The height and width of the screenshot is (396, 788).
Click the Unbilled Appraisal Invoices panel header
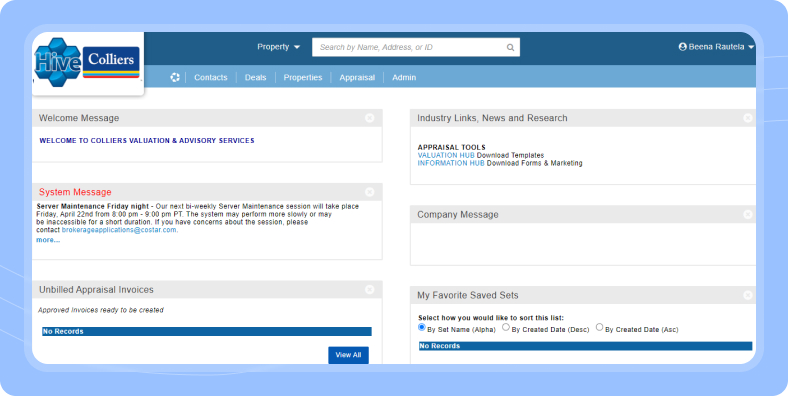(x=207, y=289)
